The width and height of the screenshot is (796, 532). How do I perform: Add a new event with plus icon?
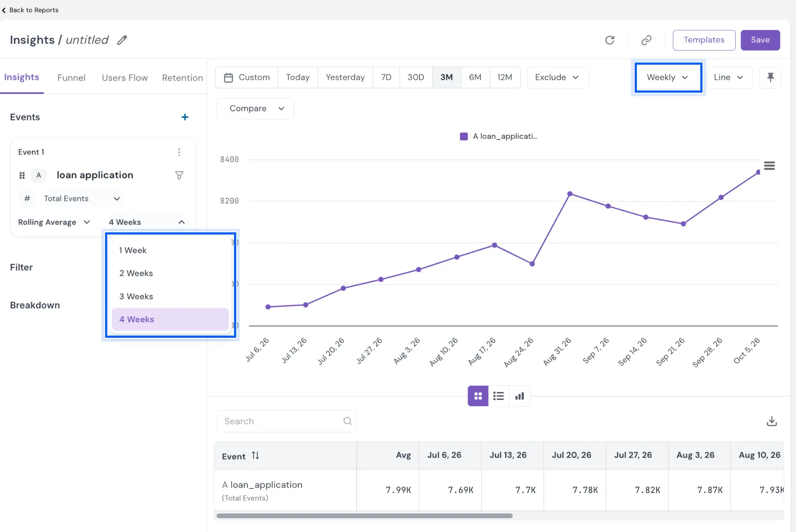point(185,117)
